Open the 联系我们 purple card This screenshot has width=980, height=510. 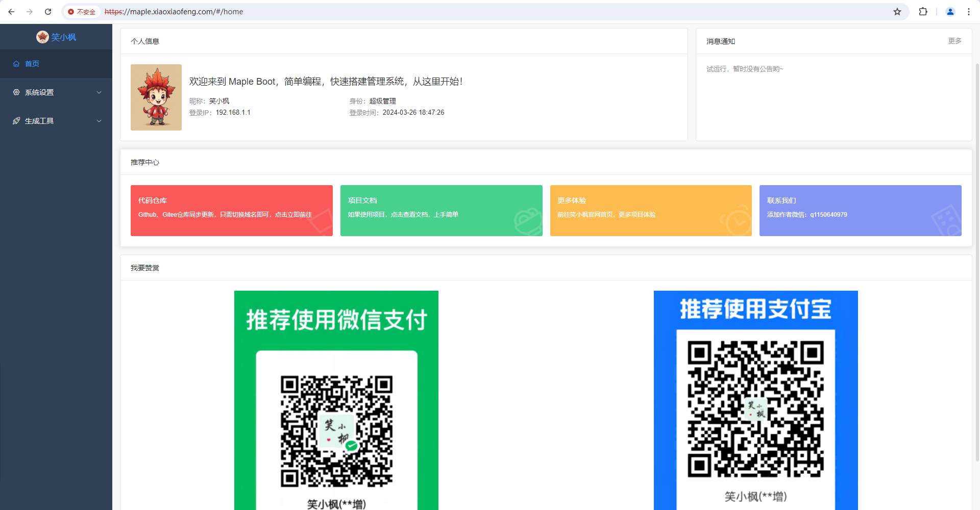[861, 211]
